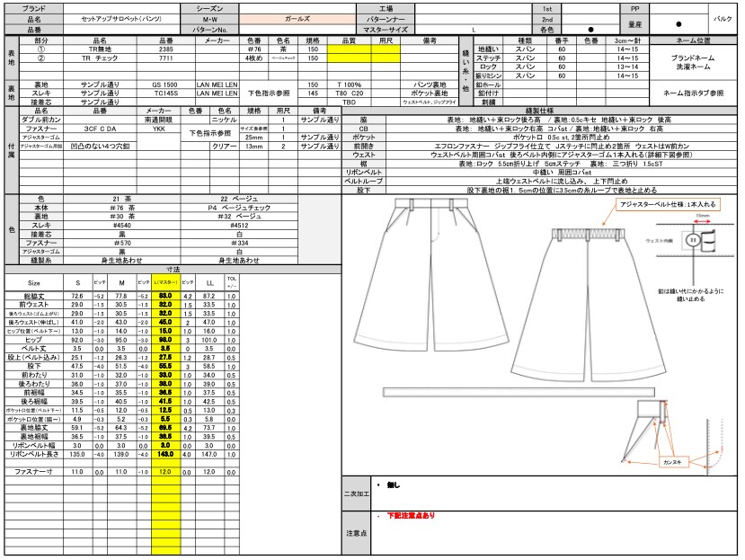Screen dimensions: 745x560
Task: Click the front view culotte pants sketch
Action: pos(430,277)
